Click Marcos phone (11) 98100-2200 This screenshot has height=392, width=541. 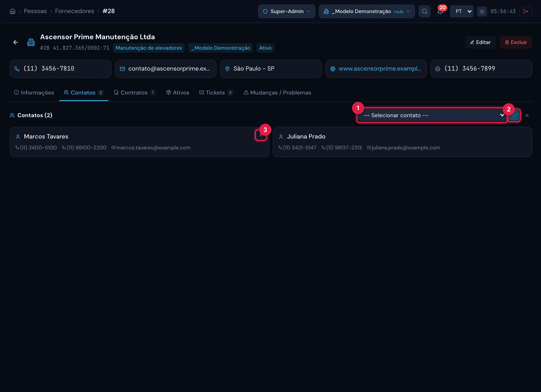click(x=86, y=148)
